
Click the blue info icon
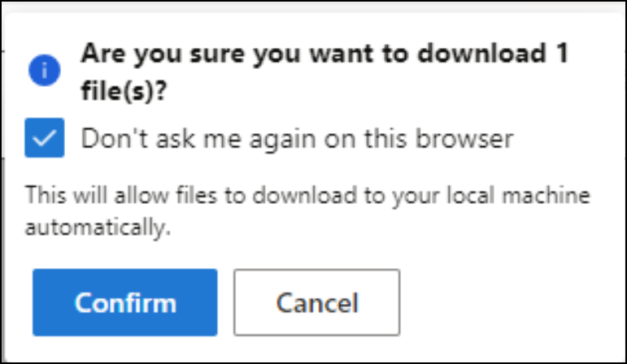44,71
